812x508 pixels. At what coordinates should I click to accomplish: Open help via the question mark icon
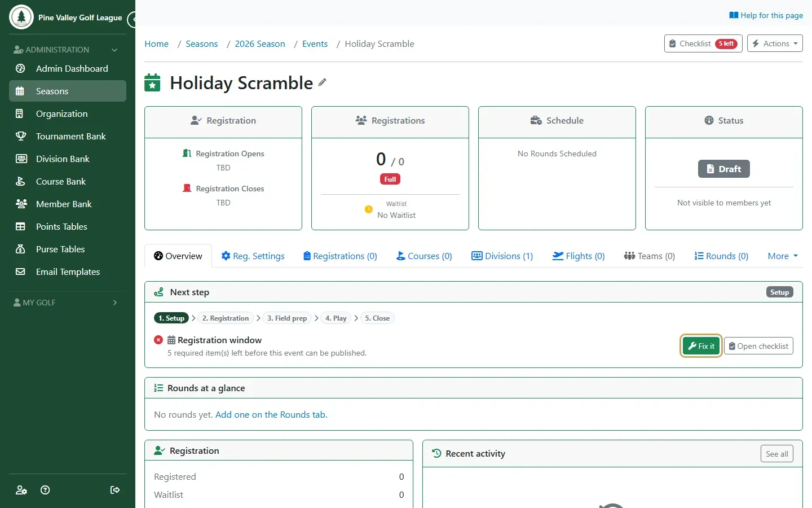[x=46, y=490]
